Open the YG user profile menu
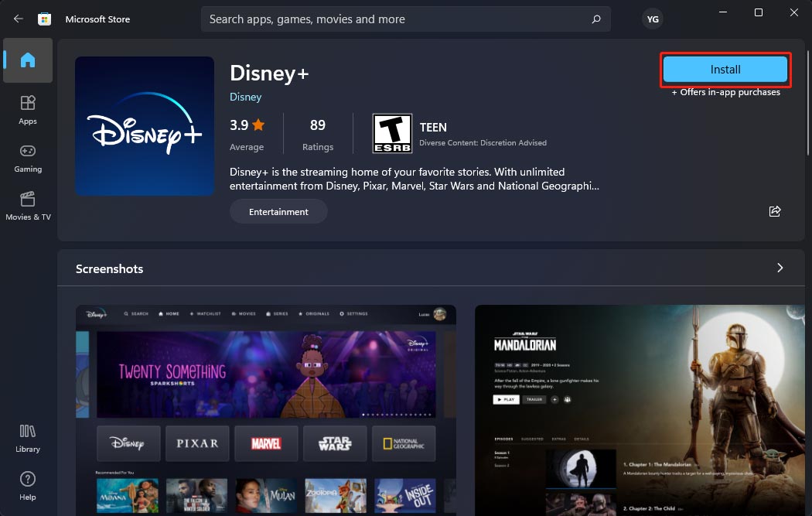 653,19
